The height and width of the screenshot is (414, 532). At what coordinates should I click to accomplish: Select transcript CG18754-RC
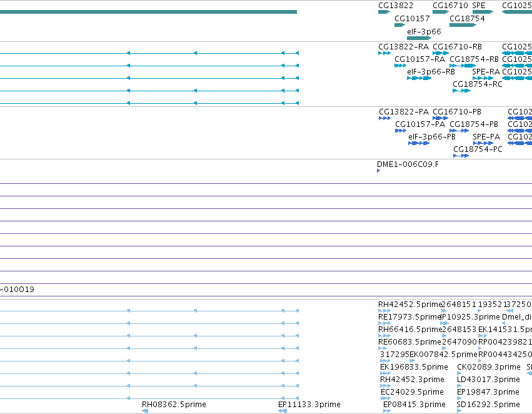tap(478, 84)
